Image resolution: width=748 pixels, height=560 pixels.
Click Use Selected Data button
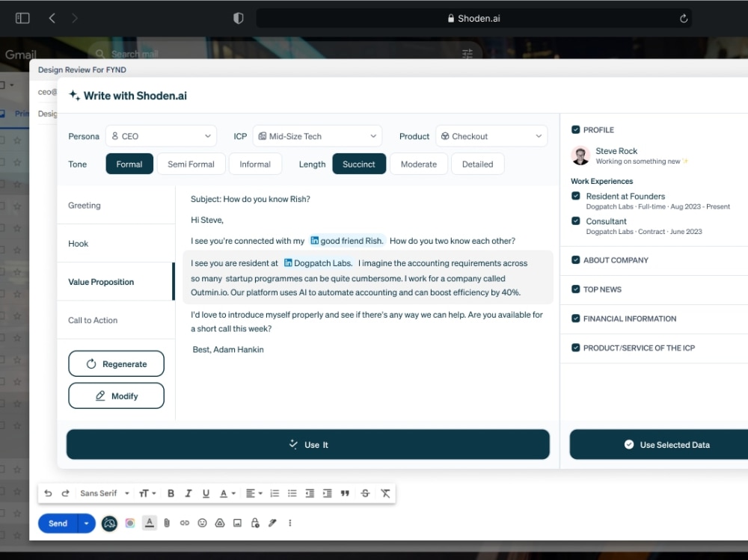pos(667,445)
